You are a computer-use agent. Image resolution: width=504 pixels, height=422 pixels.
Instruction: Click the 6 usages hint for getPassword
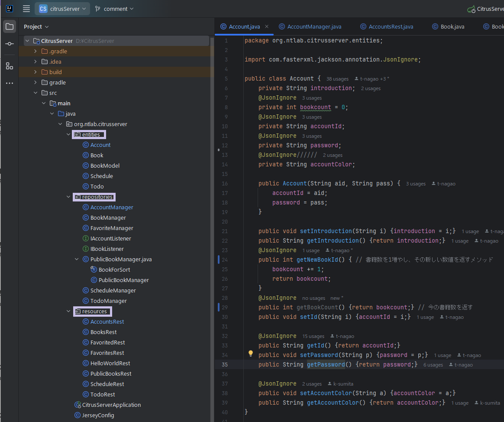point(433,365)
